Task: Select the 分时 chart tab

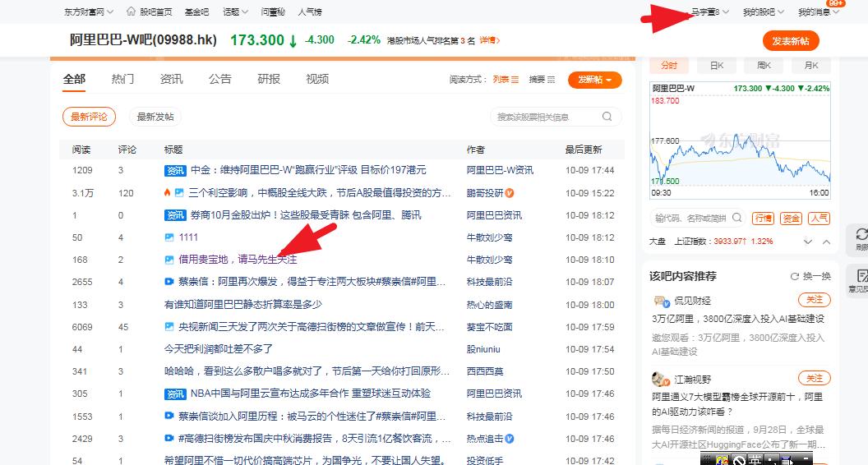Action: coord(669,66)
